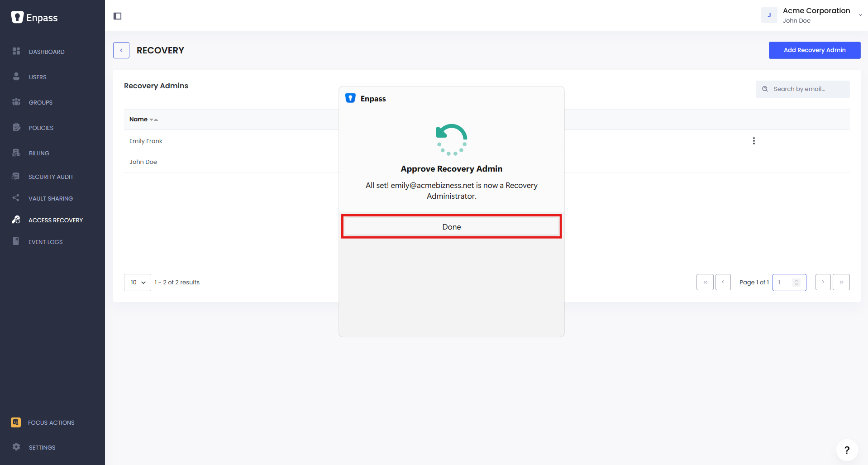
Task: Jump to first page button
Action: (705, 282)
